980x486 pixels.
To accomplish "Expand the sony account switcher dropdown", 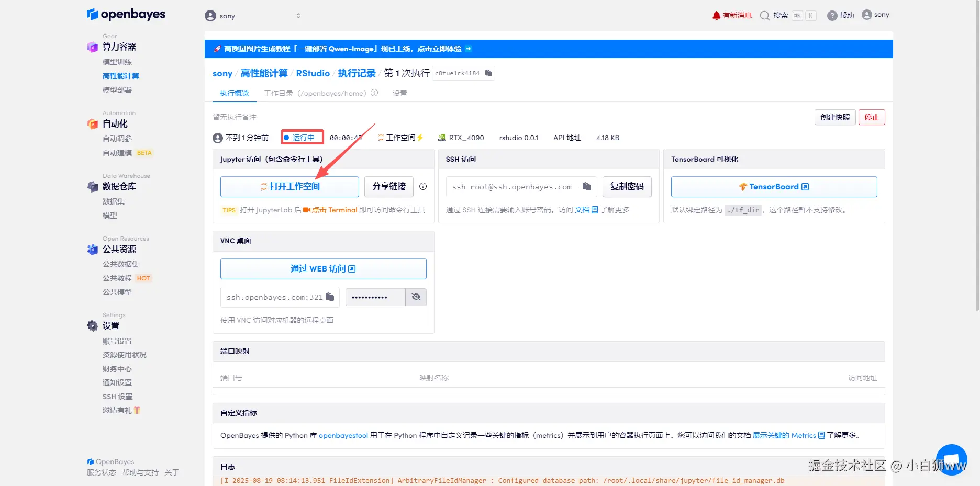I will point(298,16).
